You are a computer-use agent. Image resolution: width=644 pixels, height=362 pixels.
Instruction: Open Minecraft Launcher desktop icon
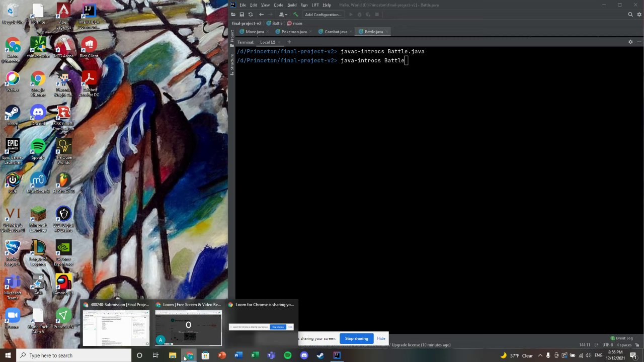click(38, 220)
